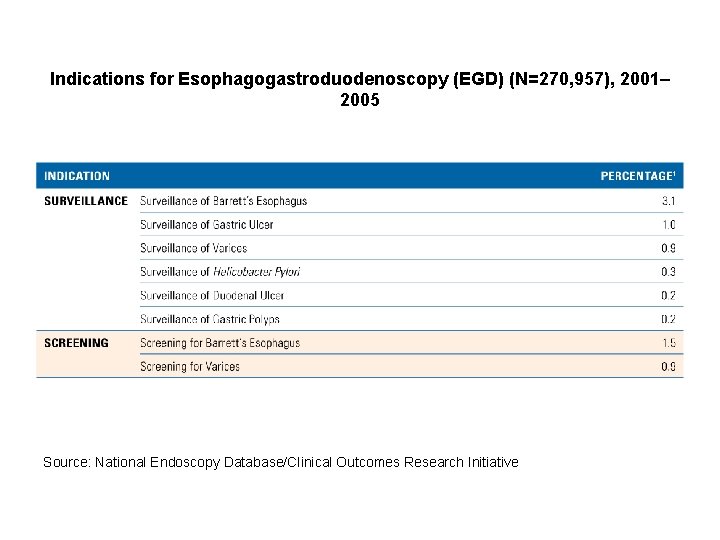The height and width of the screenshot is (540, 720).
Task: Click the SURVEILLANCE category label
Action: 86,201
